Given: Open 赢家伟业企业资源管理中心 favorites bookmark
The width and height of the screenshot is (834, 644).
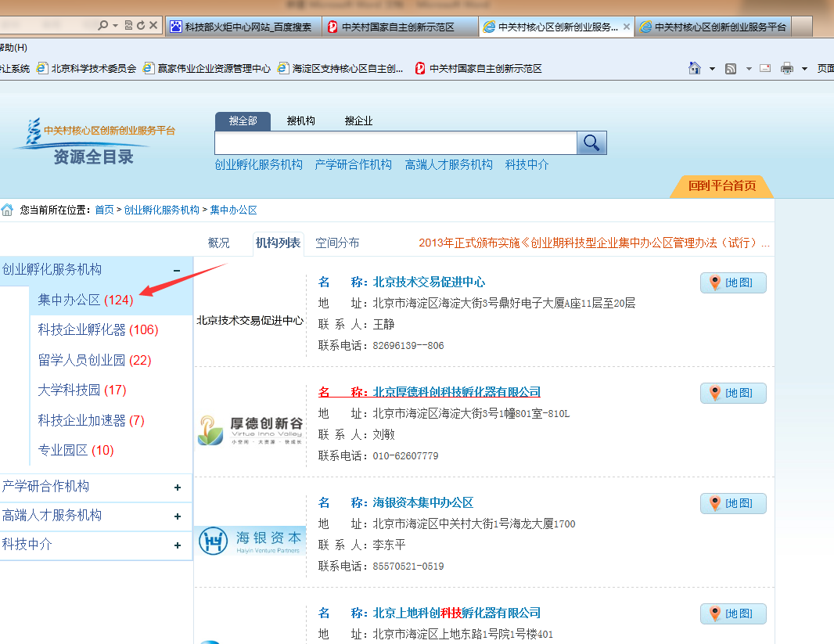Looking at the screenshot, I should point(207,69).
